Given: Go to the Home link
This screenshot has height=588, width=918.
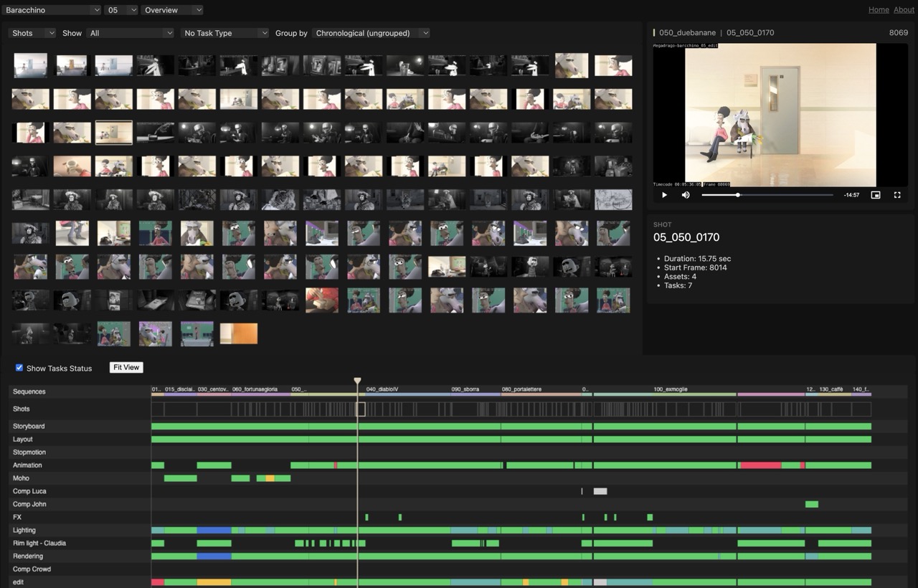Looking at the screenshot, I should tap(879, 10).
